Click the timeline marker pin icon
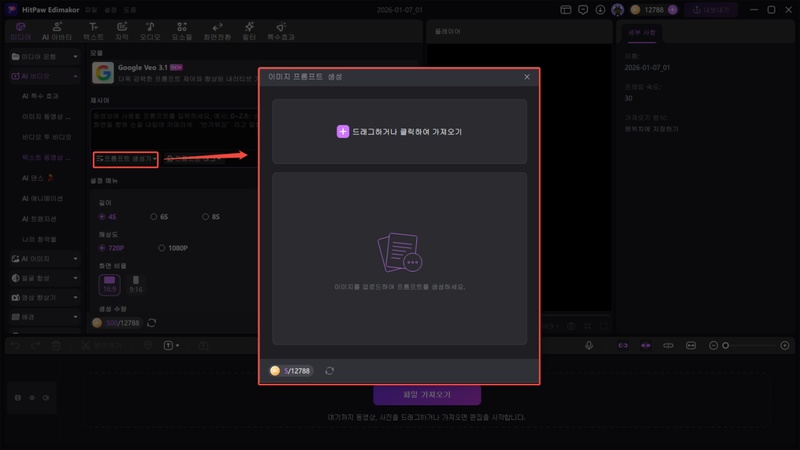800x450 pixels. pos(147,345)
